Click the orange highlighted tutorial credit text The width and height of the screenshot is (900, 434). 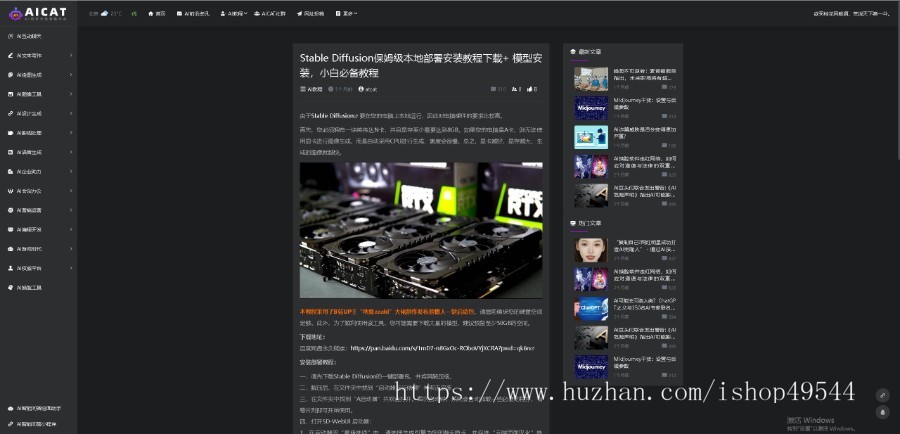387,312
